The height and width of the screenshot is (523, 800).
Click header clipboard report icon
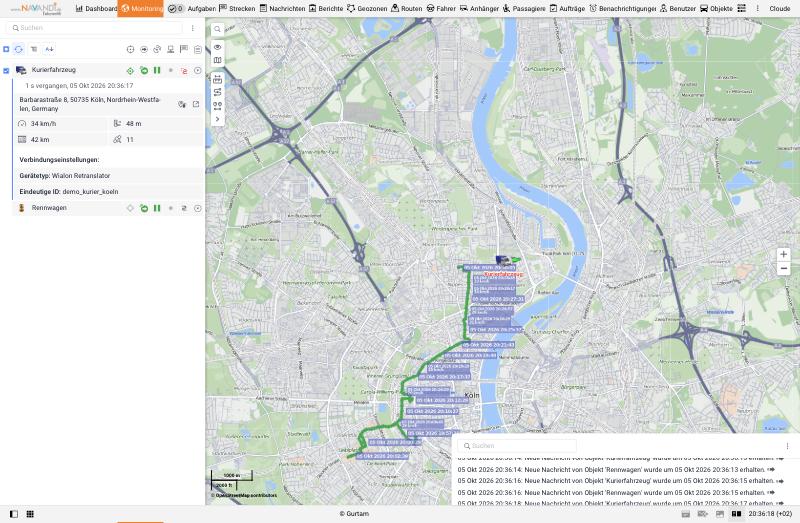click(x=197, y=49)
